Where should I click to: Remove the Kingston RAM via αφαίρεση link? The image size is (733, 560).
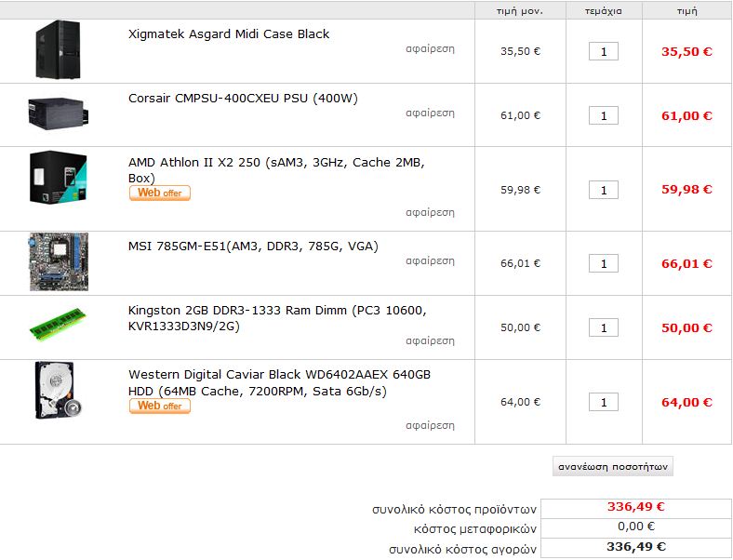point(430,341)
